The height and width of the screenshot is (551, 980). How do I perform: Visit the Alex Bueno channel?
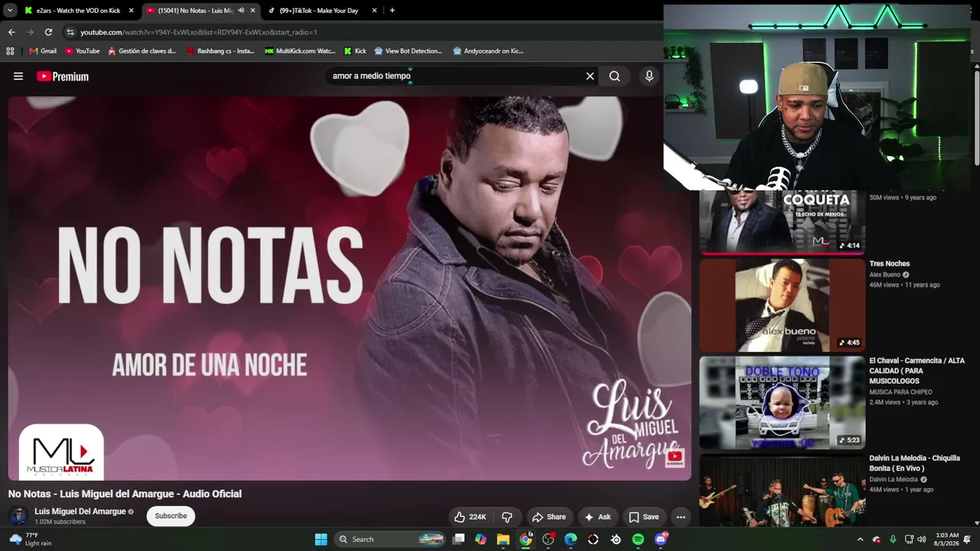click(885, 275)
